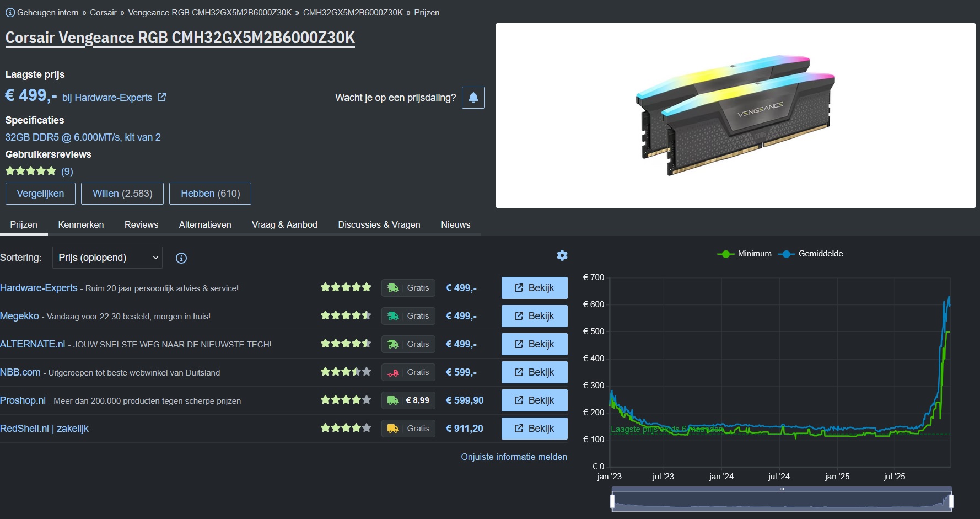Switch to the Prijzen tab
The height and width of the screenshot is (519, 980).
[24, 224]
